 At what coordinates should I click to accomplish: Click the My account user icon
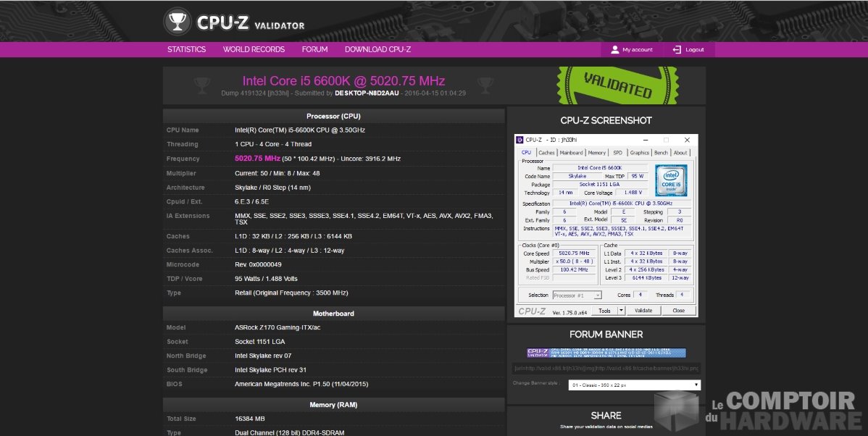615,50
